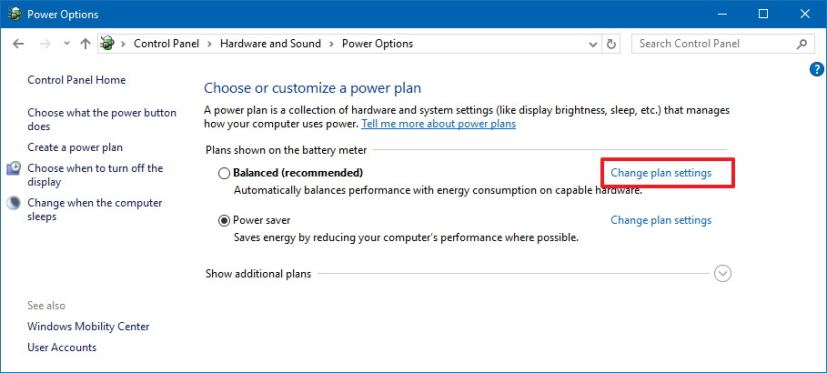The image size is (827, 373).
Task: Expand chevron before Control Panel breadcrumb
Action: pos(123,44)
